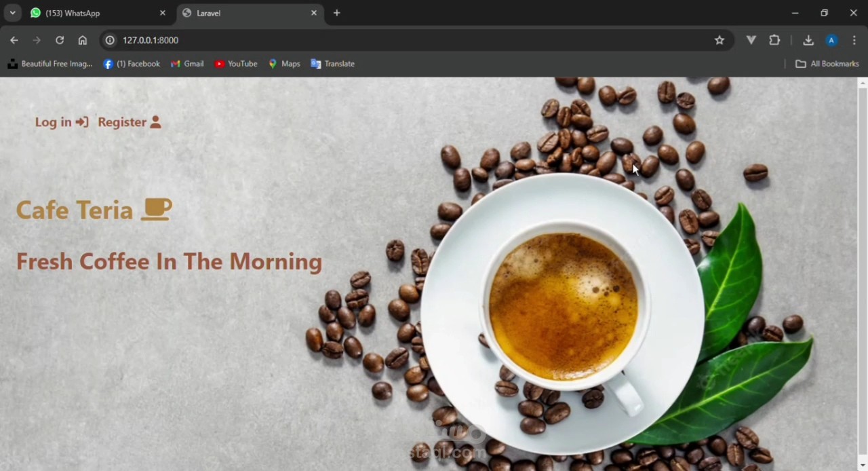Open a new browser tab
Image resolution: width=868 pixels, height=471 pixels.
click(x=337, y=13)
